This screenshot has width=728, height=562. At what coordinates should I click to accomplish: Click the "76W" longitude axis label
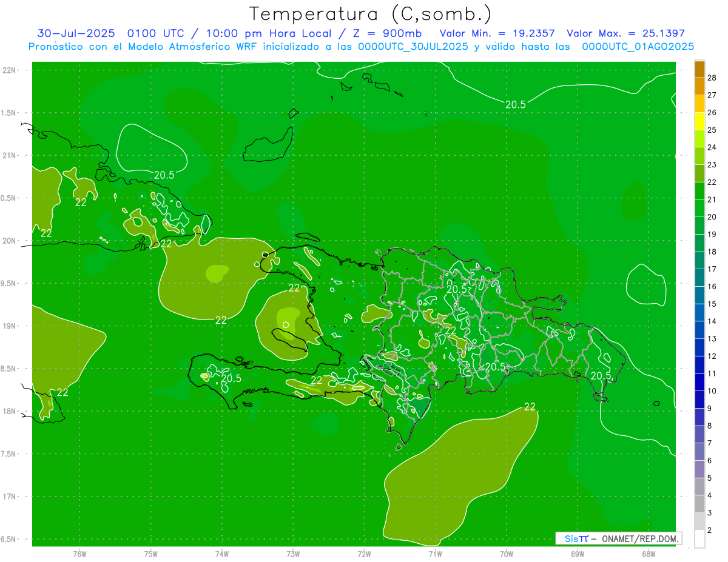79,554
